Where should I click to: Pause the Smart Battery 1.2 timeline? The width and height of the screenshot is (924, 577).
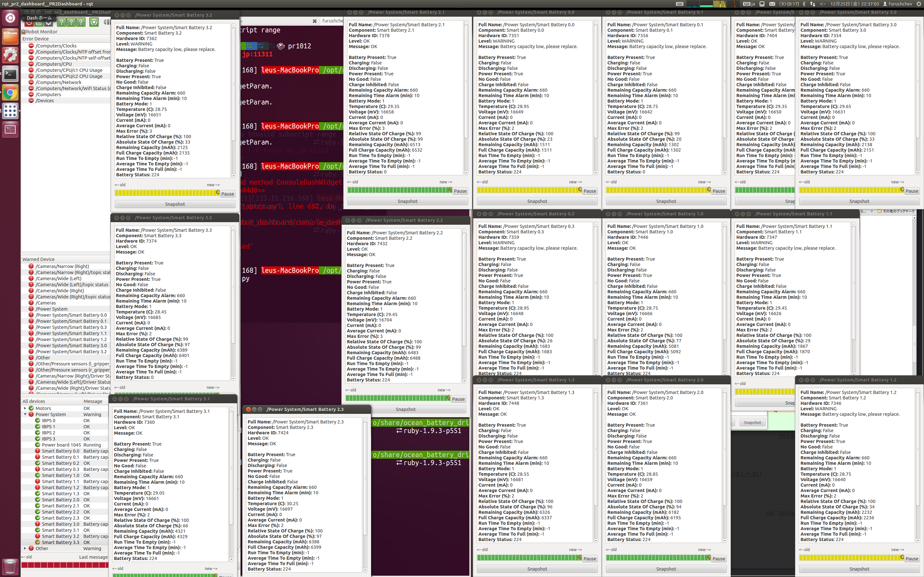click(912, 559)
